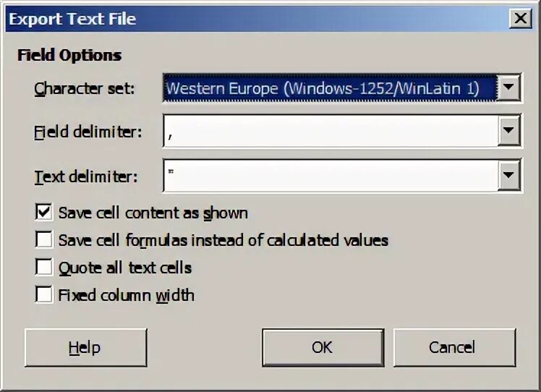Image resolution: width=541 pixels, height=392 pixels.
Task: Tick the Quote all text cells checkbox
Action: [x=44, y=268]
